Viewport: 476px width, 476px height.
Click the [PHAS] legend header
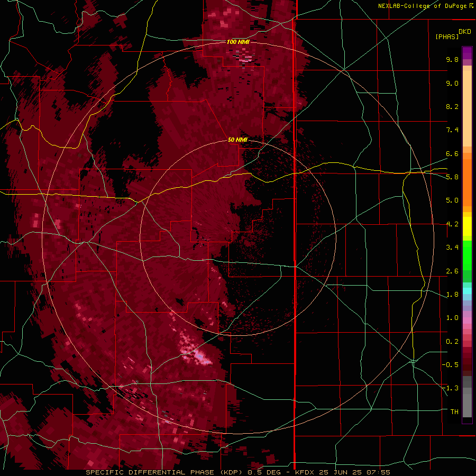click(x=447, y=36)
